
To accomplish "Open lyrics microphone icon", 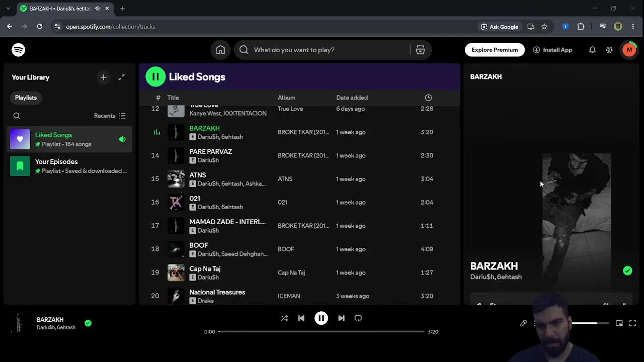I will (x=523, y=323).
